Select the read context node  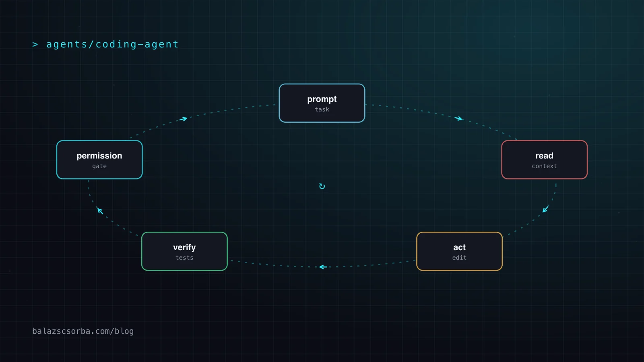[544, 160]
